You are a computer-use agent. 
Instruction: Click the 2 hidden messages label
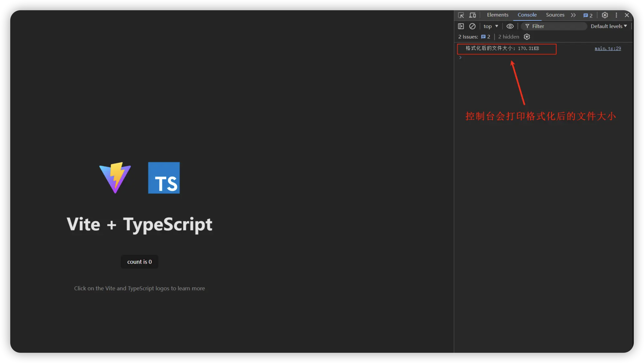pyautogui.click(x=508, y=37)
